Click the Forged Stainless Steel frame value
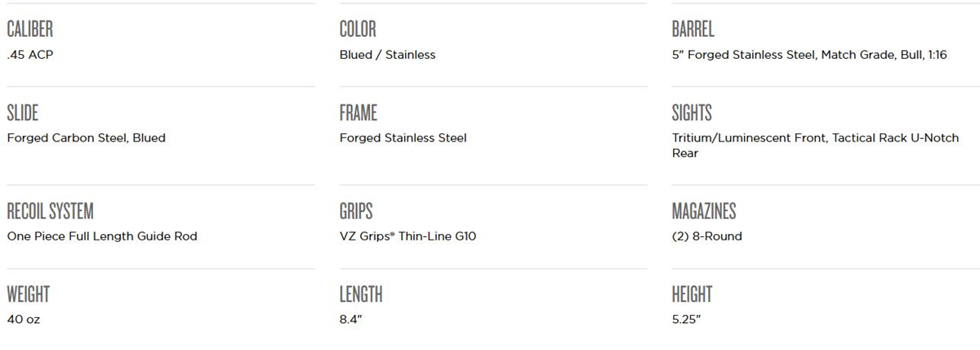 [x=403, y=138]
